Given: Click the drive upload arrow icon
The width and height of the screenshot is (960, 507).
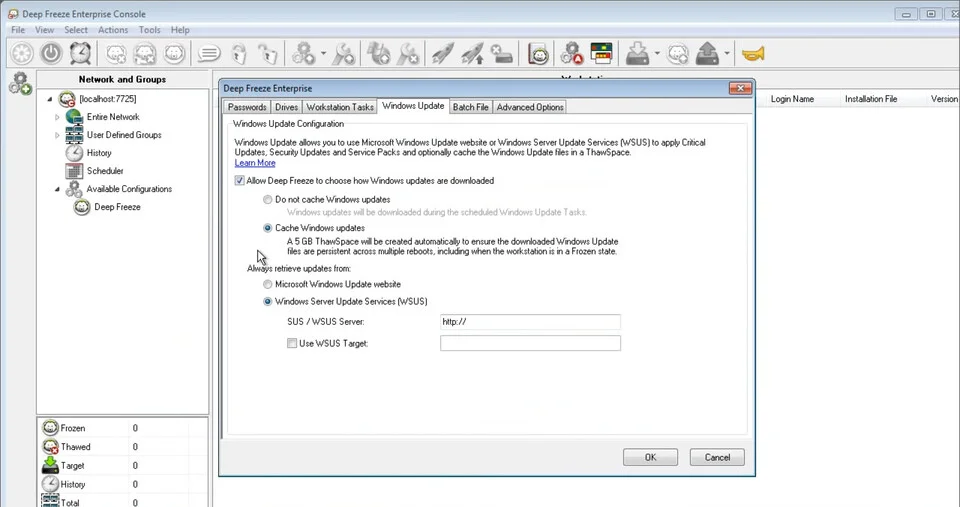Looking at the screenshot, I should tap(708, 54).
